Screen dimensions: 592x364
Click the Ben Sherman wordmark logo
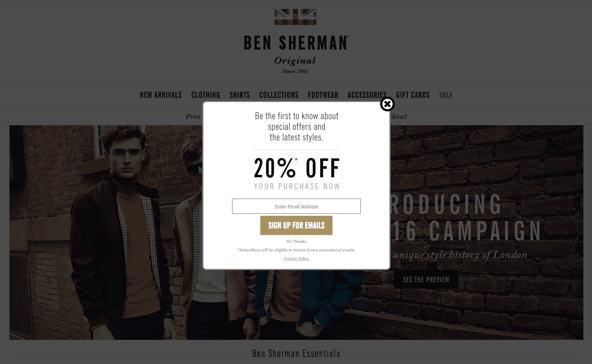pos(296,43)
